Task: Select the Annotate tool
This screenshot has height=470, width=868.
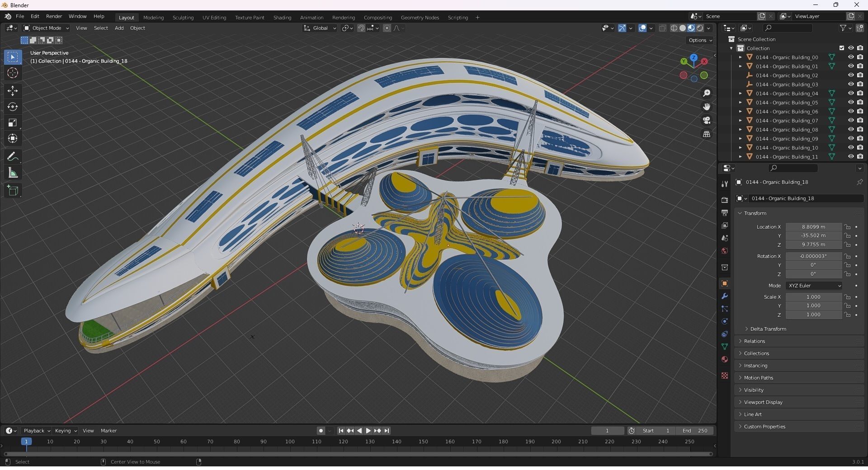Action: pos(13,156)
